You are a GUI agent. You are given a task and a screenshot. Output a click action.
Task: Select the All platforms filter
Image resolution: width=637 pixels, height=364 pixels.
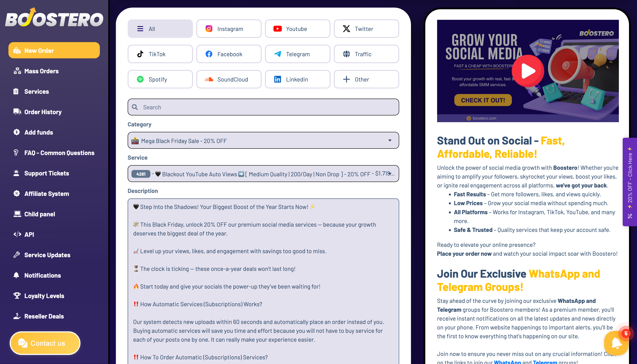point(160,29)
